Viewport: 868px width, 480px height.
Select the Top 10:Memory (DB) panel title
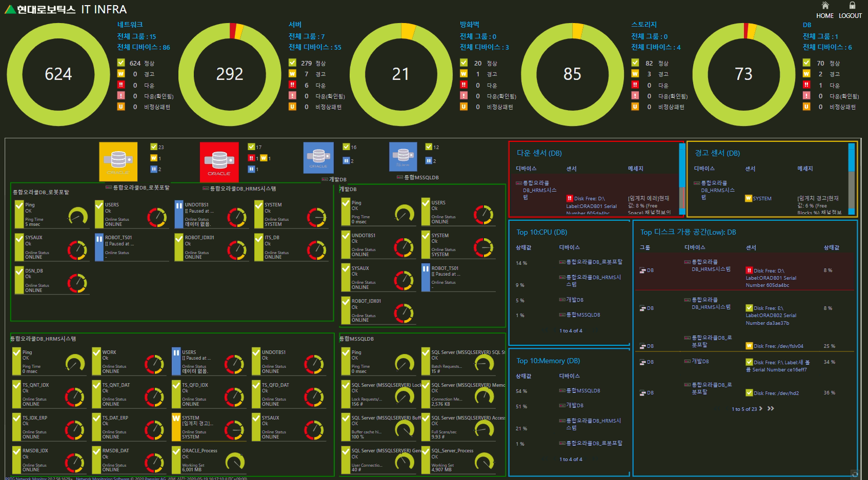tap(549, 361)
